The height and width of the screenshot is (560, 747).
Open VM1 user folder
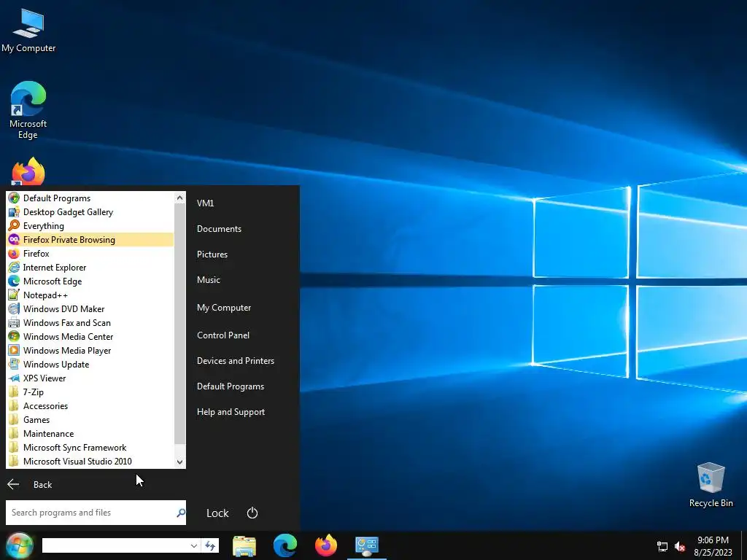[x=205, y=203]
